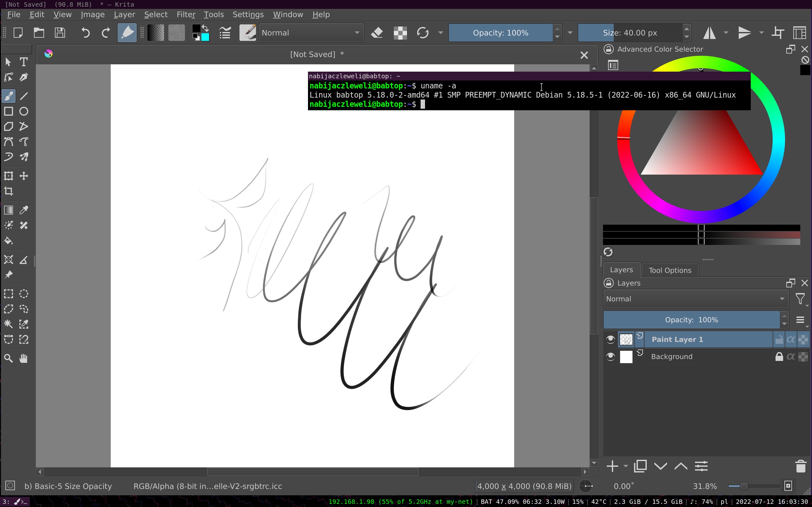Pick the Fill bucket tool
The height and width of the screenshot is (507, 812).
pyautogui.click(x=8, y=241)
